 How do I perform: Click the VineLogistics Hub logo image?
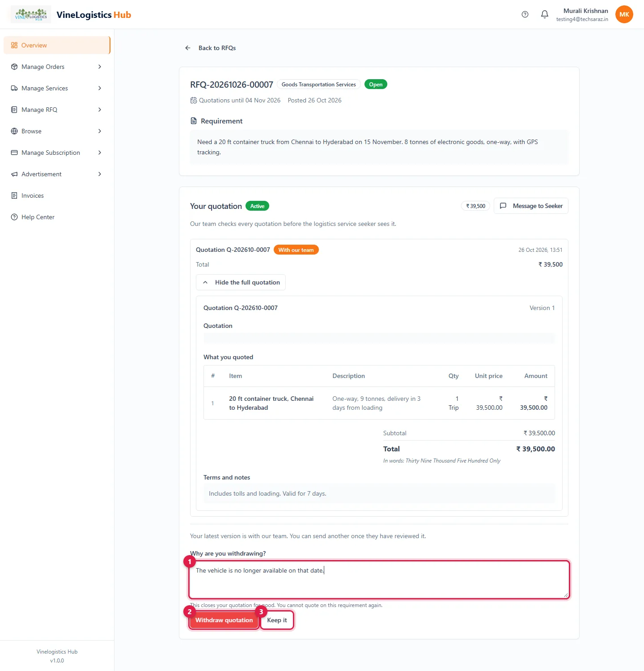(x=31, y=14)
